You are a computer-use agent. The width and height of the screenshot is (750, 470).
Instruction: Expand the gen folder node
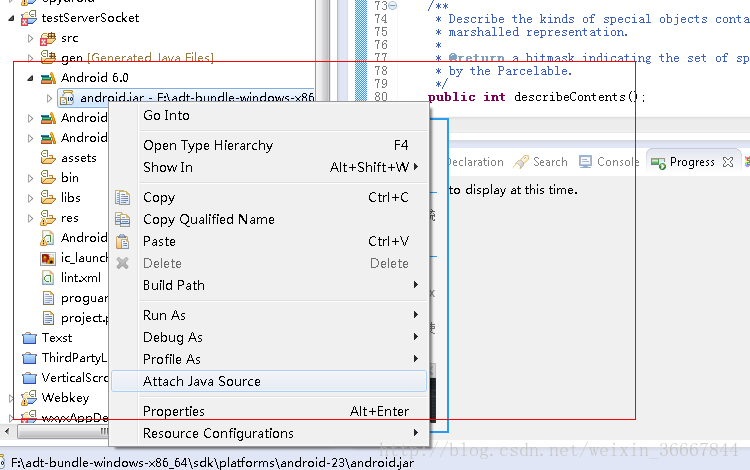tap(30, 58)
